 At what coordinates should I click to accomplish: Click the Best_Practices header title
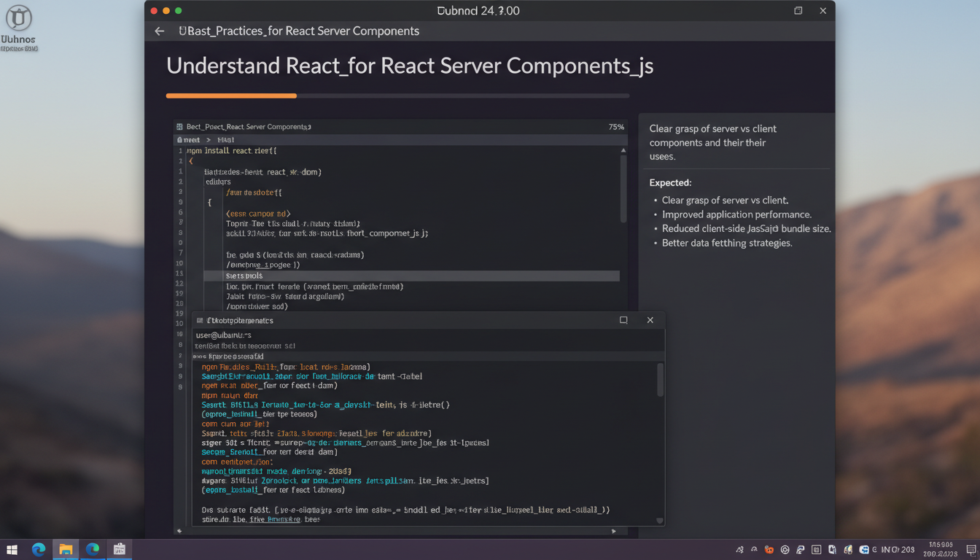[x=299, y=31]
